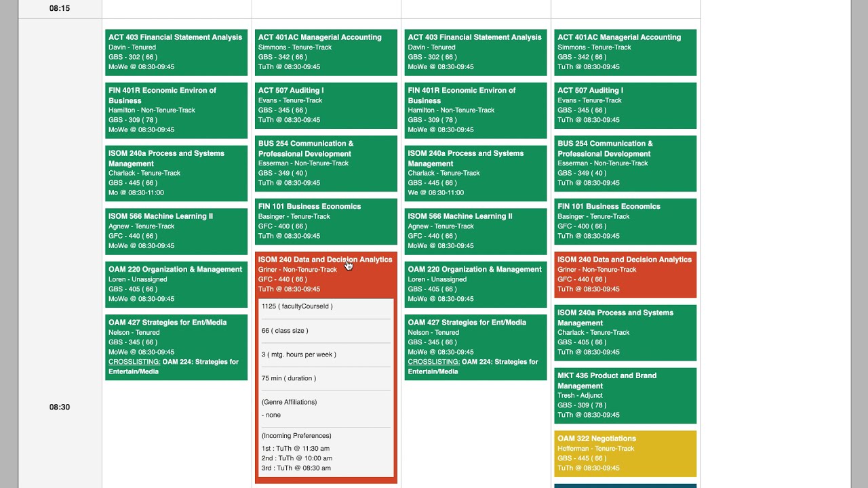Select the ISOM 566 Machine Learning II card in the first column
Viewport: 868px width, 488px height.
(176, 231)
